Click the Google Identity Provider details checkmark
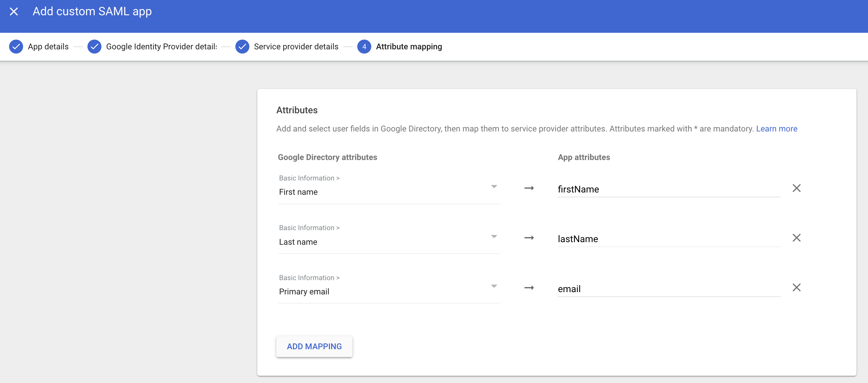The width and height of the screenshot is (868, 383). (95, 46)
